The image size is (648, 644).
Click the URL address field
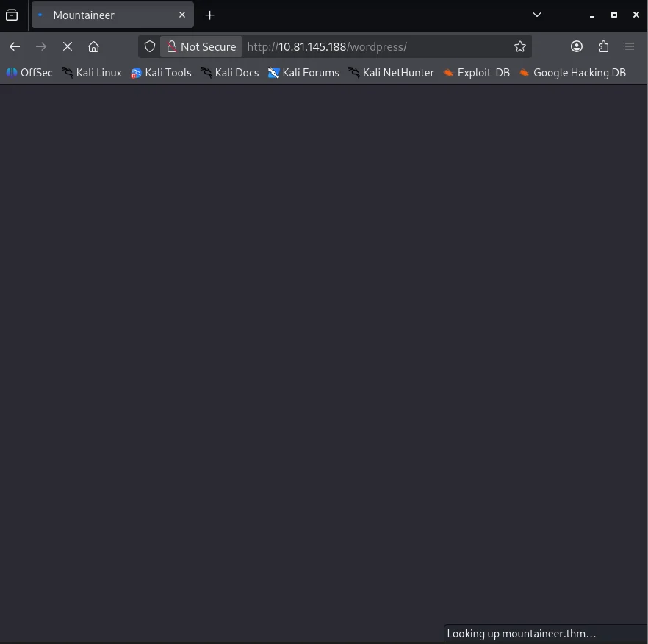[x=375, y=46]
